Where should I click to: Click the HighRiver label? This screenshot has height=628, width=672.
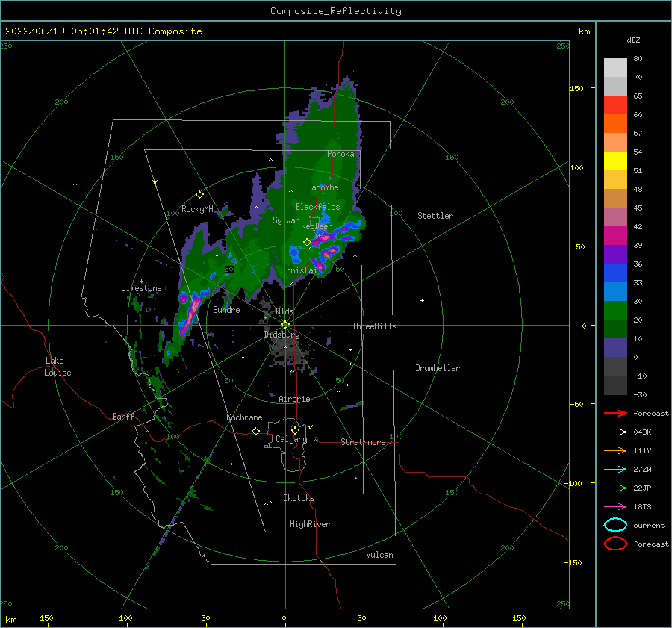310,524
